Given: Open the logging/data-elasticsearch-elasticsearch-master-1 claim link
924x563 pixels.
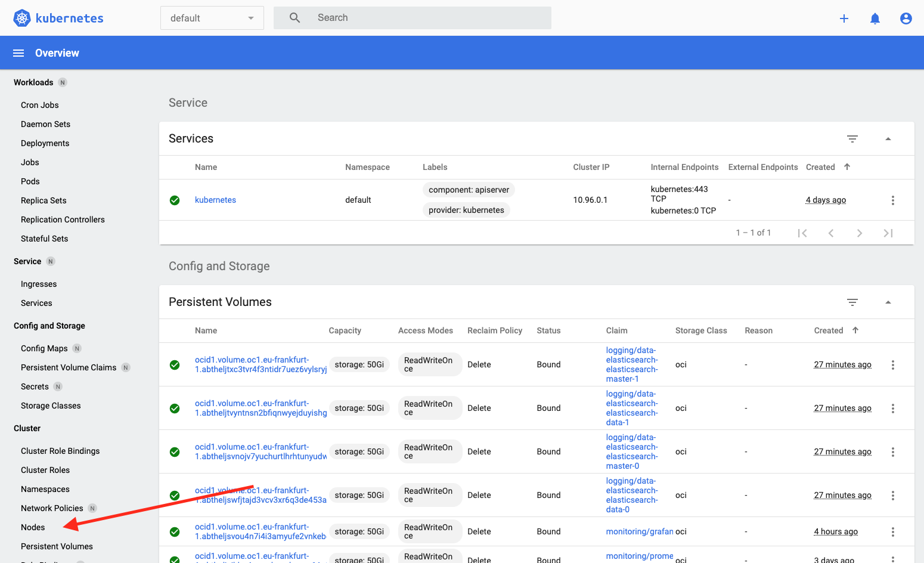Looking at the screenshot, I should click(x=632, y=364).
